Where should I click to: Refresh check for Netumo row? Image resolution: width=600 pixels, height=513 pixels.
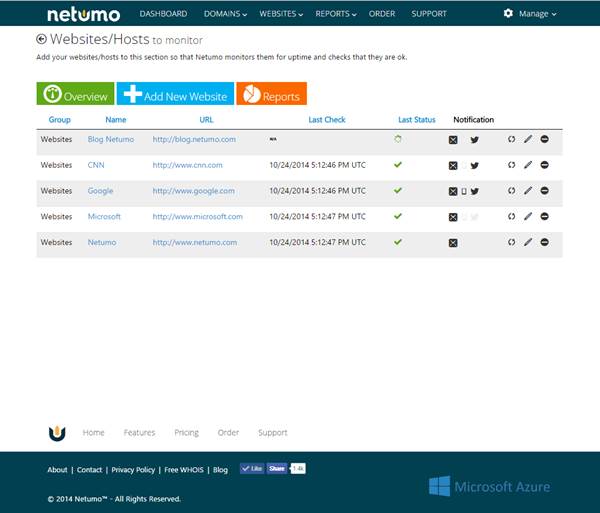(x=512, y=242)
